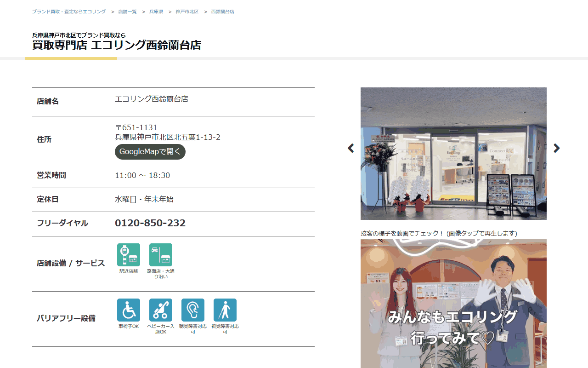Click the バリアフリー設備 row label
The width and height of the screenshot is (588, 368).
tap(66, 318)
